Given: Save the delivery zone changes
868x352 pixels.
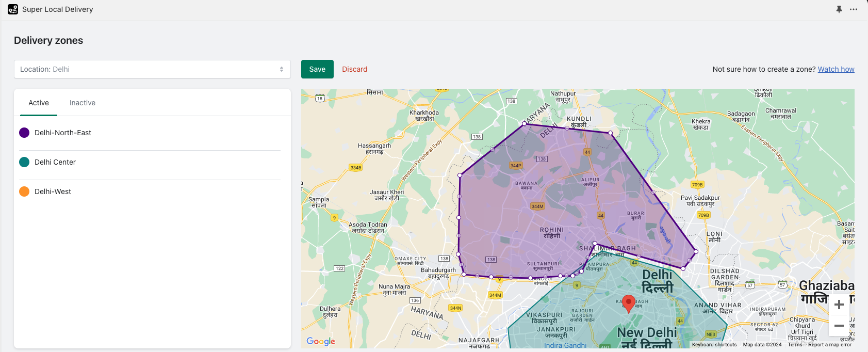Looking at the screenshot, I should [317, 69].
